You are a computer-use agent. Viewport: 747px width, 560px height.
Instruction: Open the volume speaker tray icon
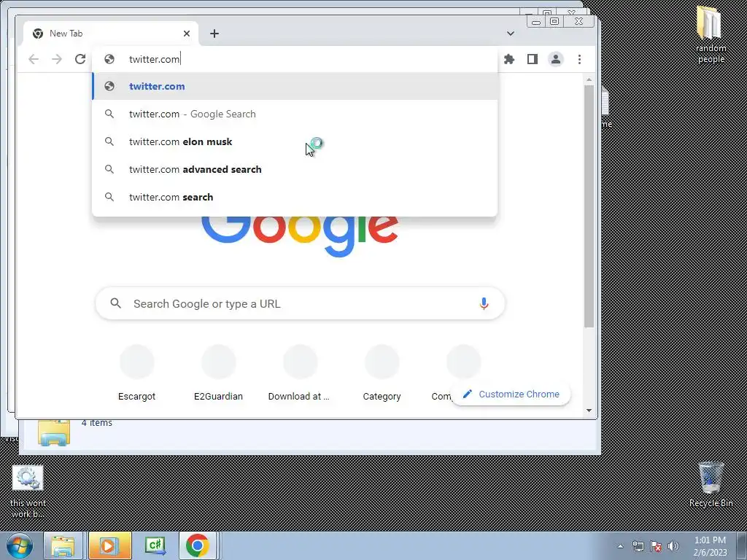(x=673, y=546)
